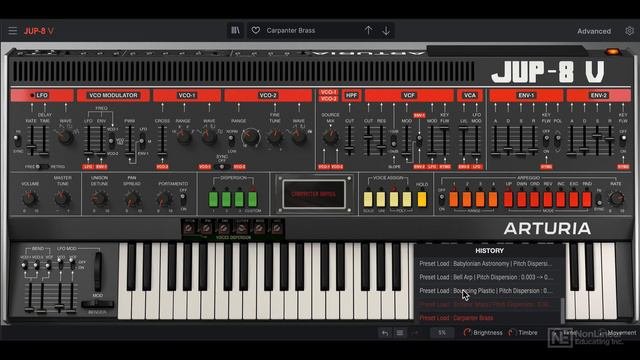Click the MASTER TUNE knob
Image resolution: width=640 pixels, height=360 pixels.
click(62, 199)
